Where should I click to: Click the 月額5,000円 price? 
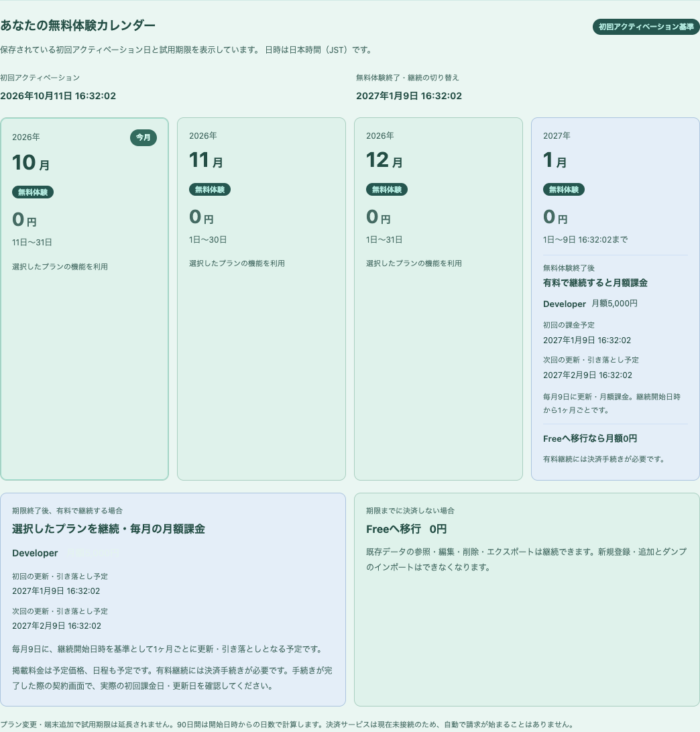point(615,304)
